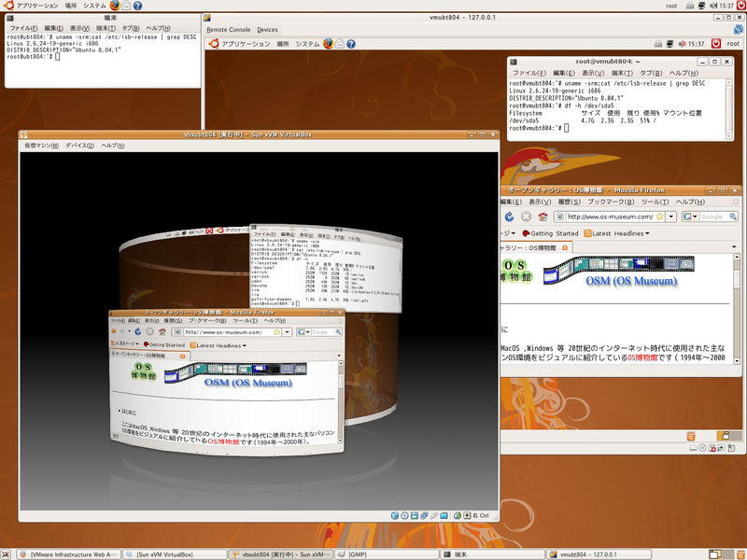Click shared folders indicator in VirtualBox status bar
This screenshot has width=747, height=560.
tap(444, 515)
